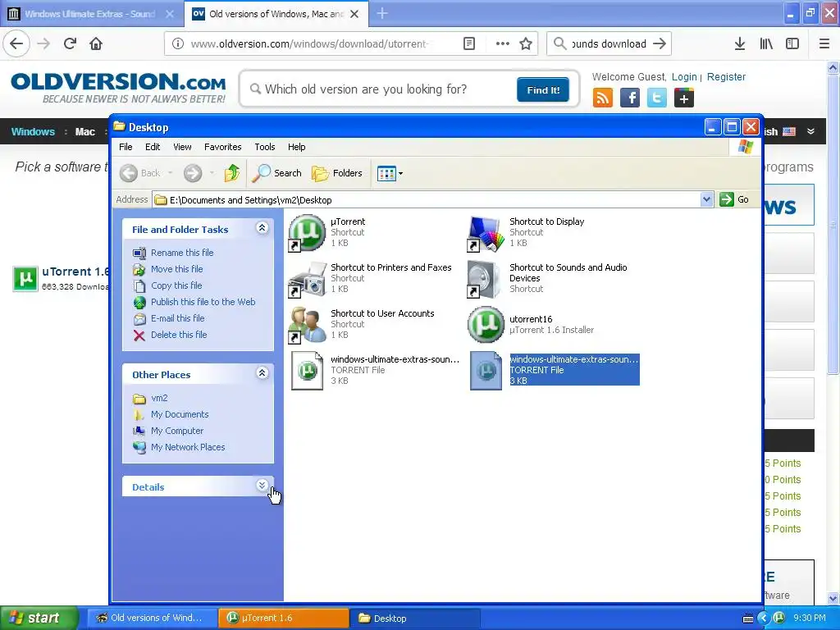Go to vm2 folder in Other Places
The image size is (840, 630).
(x=159, y=399)
